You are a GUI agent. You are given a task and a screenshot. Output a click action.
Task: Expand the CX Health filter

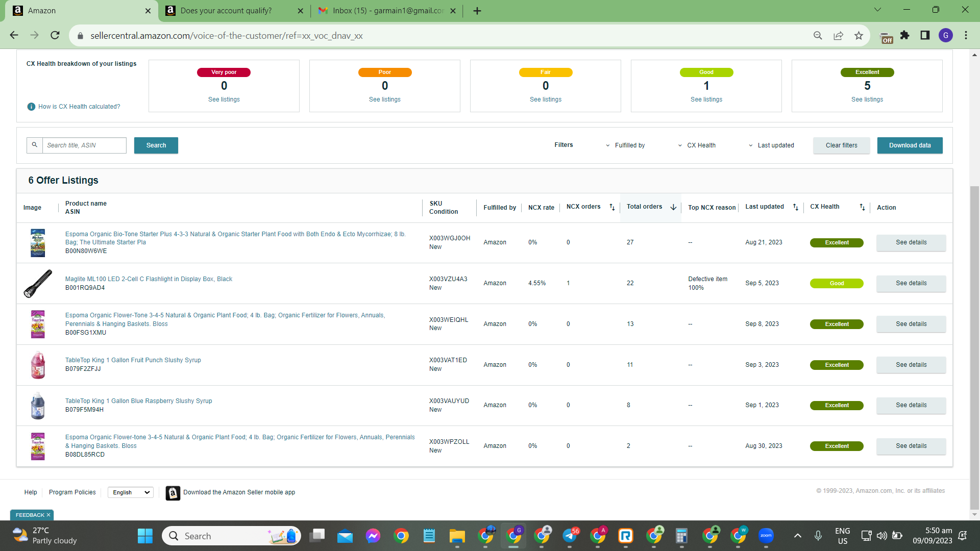click(x=697, y=145)
